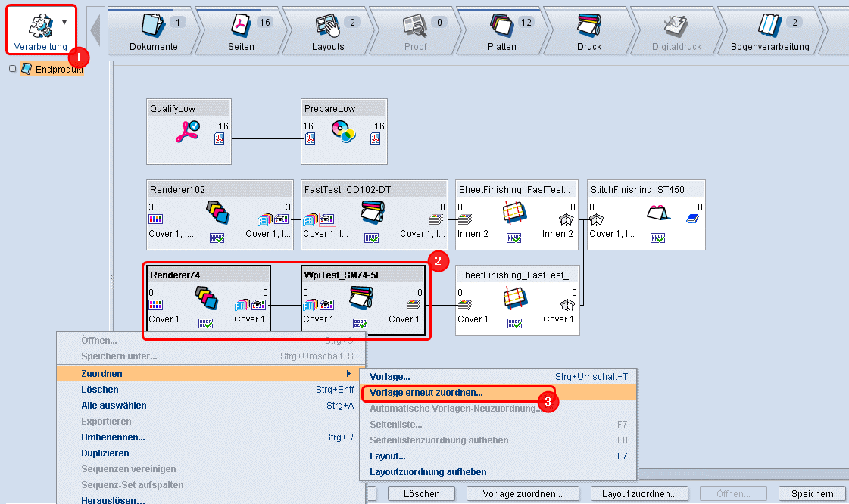
Task: Click the Renderer74 CMYK sheets icon
Action: point(206,298)
